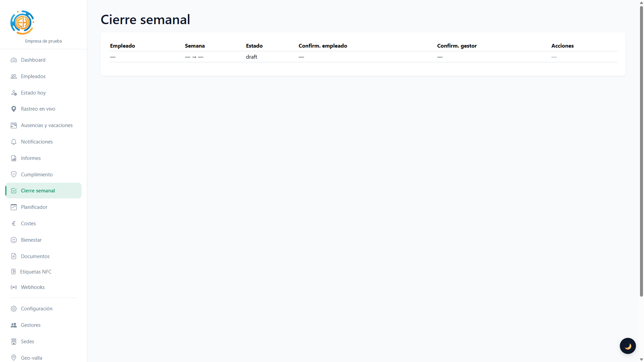The height and width of the screenshot is (362, 644).
Task: Click the Dashboard gauge icon
Action: point(14,60)
